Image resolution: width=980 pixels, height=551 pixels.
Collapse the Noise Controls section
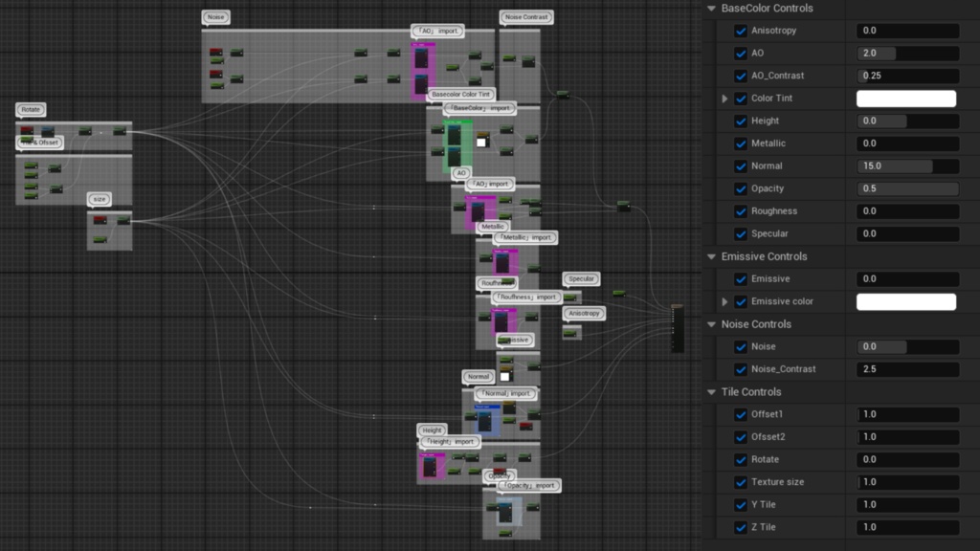tap(711, 324)
